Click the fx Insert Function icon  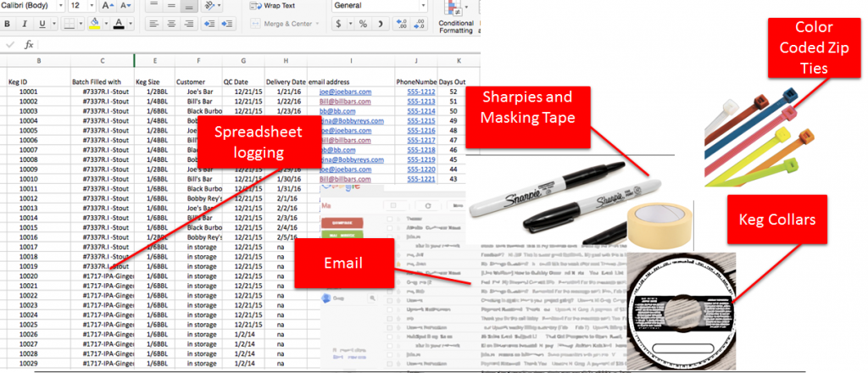[29, 44]
